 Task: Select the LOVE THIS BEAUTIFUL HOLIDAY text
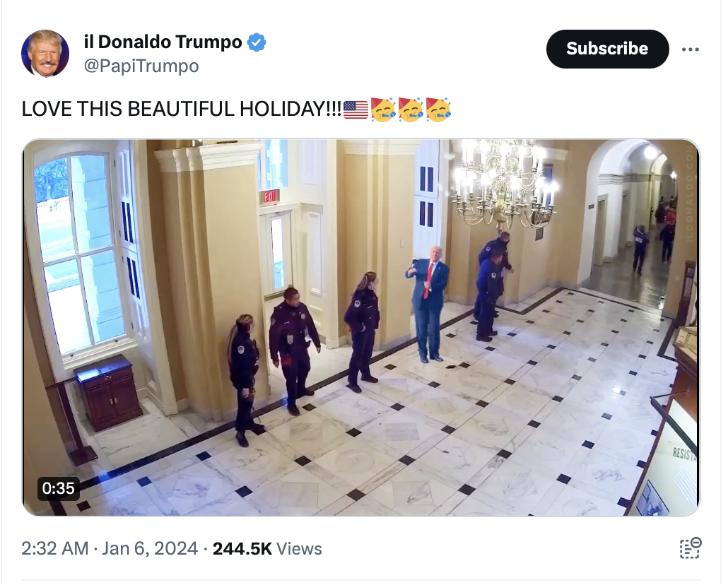[x=182, y=109]
